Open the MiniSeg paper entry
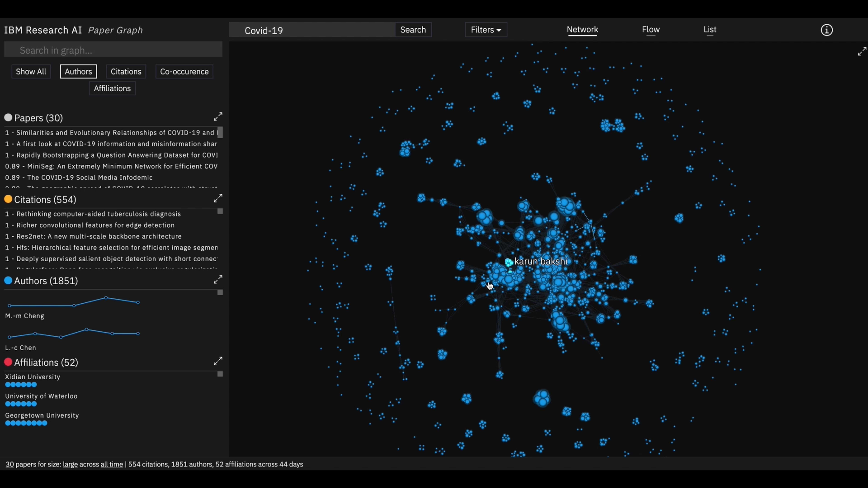 coord(111,166)
